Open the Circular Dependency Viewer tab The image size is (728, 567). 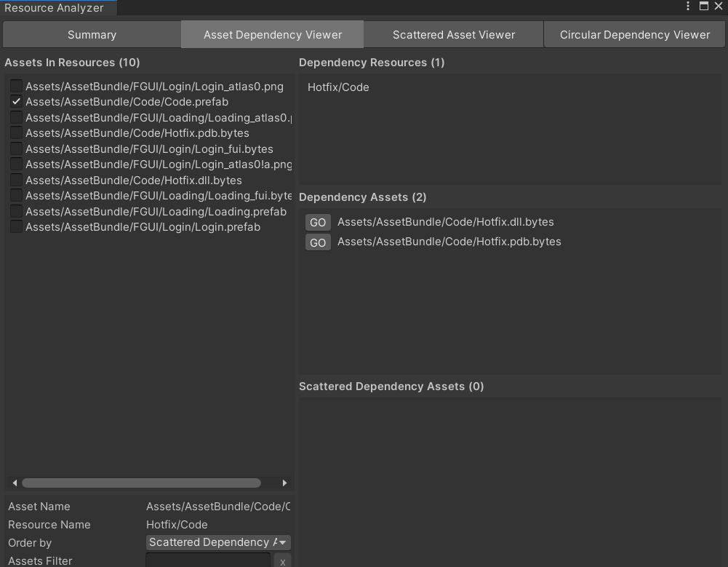click(634, 34)
